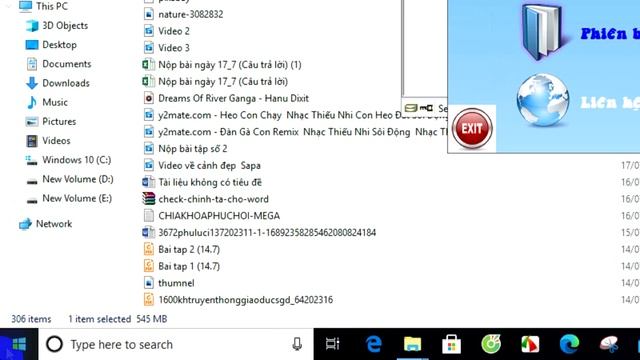Open the new Microsoft Edge on taskbar
The width and height of the screenshot is (640, 360).
tap(569, 344)
